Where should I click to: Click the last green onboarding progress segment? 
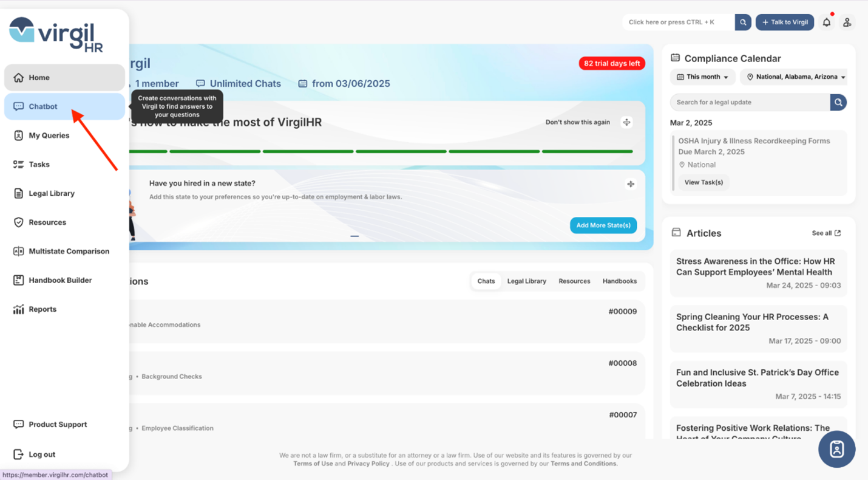click(588, 151)
